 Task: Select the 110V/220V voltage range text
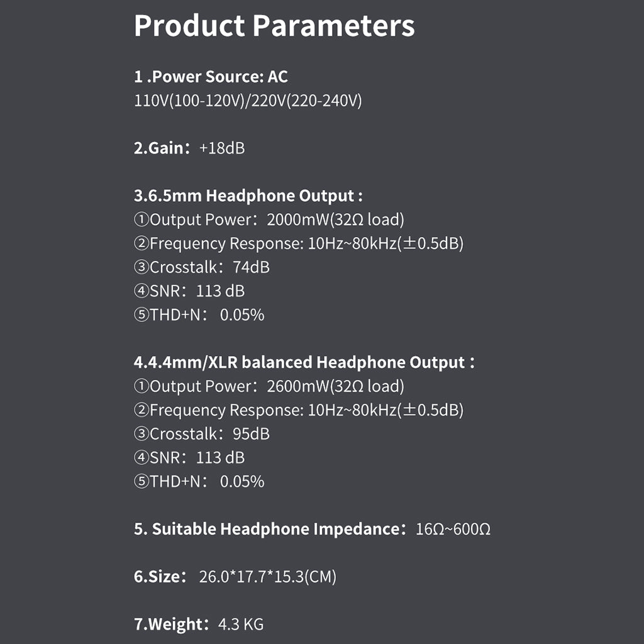(248, 101)
